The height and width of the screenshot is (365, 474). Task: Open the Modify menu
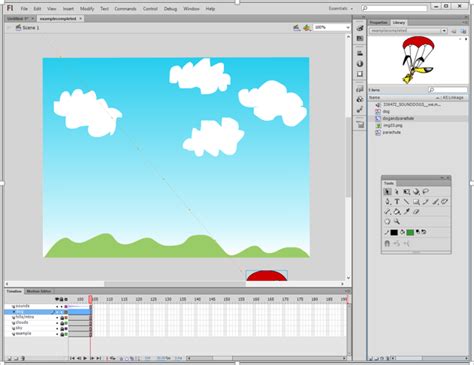[87, 9]
